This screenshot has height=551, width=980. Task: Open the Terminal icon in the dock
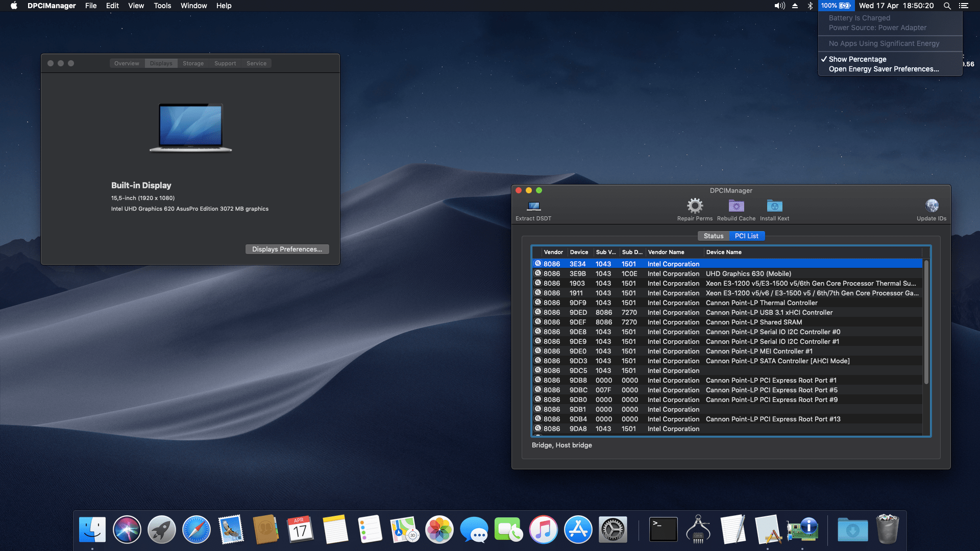[x=663, y=530]
